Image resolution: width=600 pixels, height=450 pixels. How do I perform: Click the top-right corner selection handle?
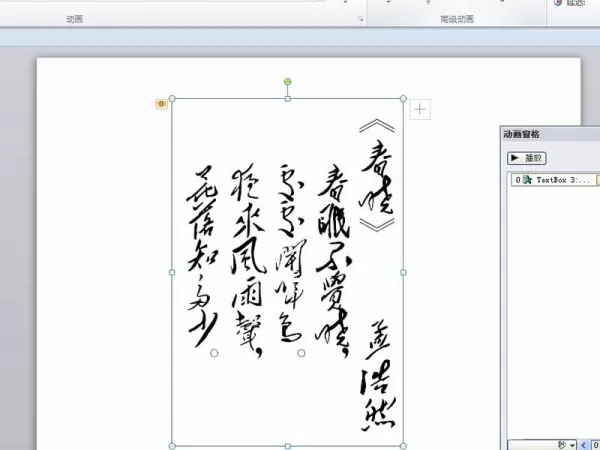[x=403, y=99]
